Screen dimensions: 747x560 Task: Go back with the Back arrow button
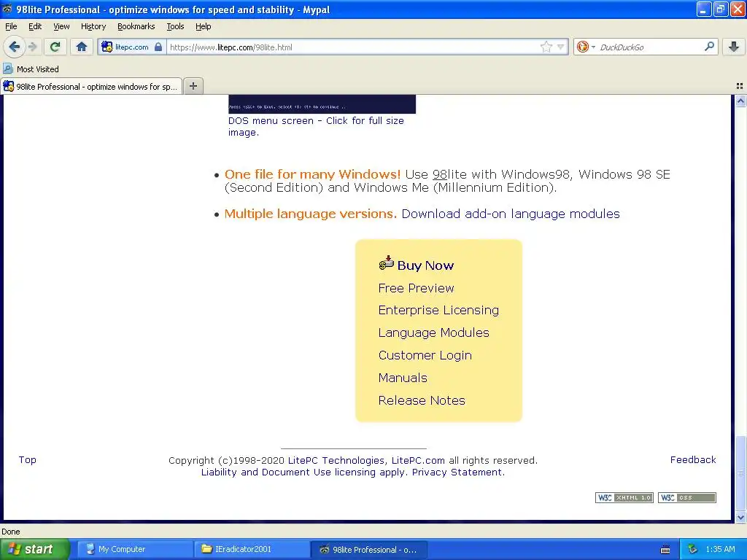(x=15, y=47)
